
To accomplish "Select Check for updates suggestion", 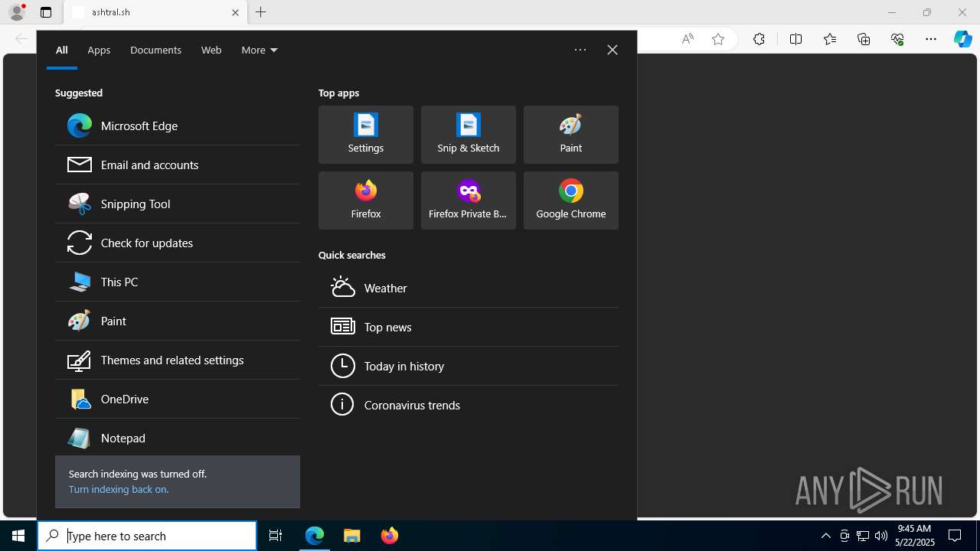I will pos(178,243).
